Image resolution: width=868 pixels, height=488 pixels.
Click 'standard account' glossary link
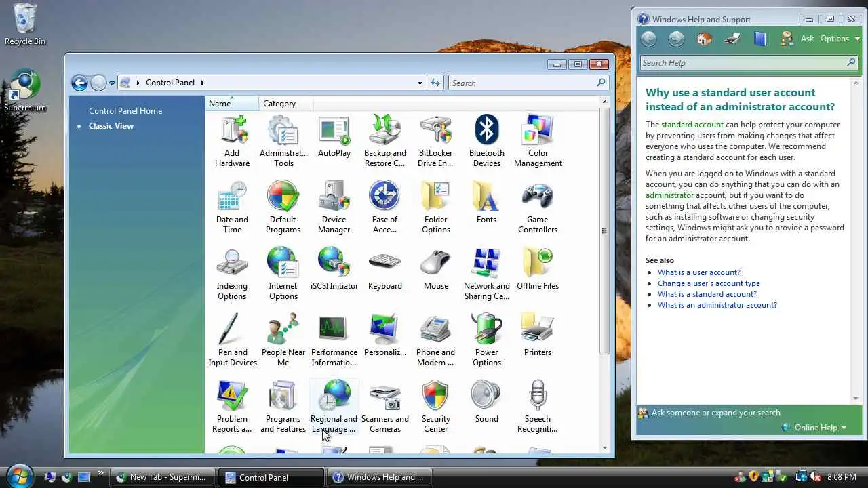tap(692, 125)
